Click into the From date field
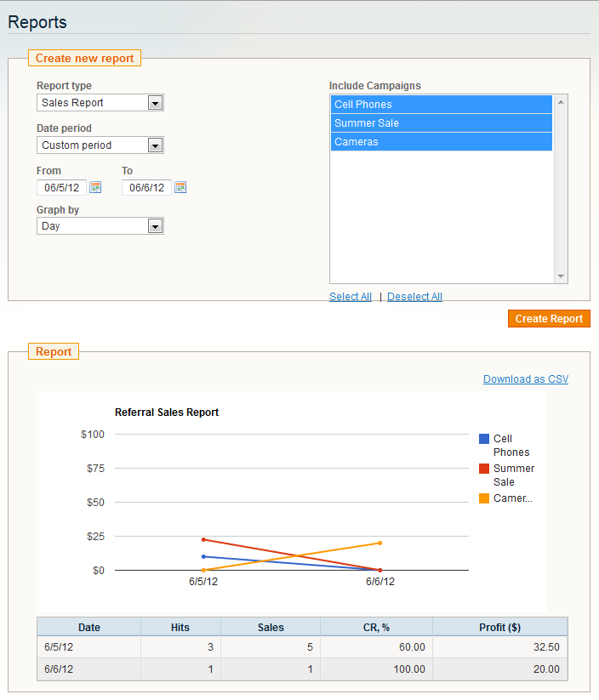 (x=61, y=187)
